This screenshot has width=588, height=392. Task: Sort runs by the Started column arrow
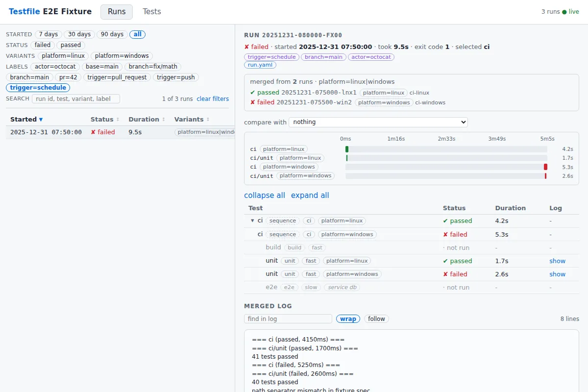click(41, 120)
